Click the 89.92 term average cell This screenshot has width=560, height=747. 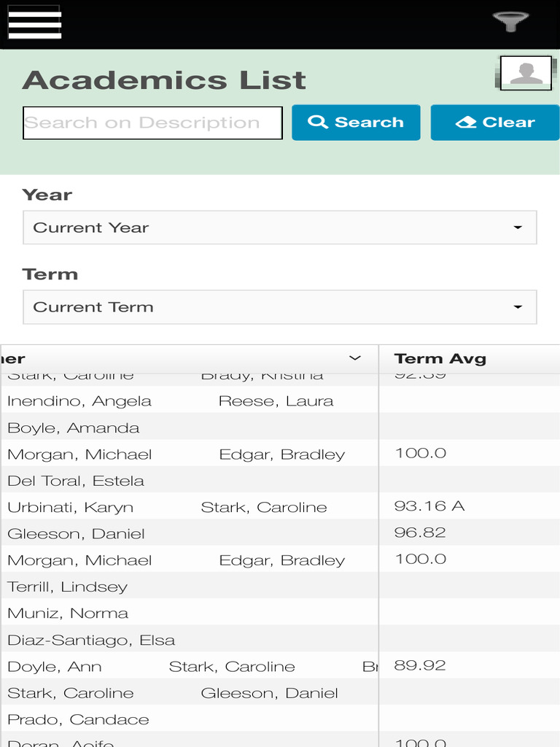pyautogui.click(x=419, y=665)
